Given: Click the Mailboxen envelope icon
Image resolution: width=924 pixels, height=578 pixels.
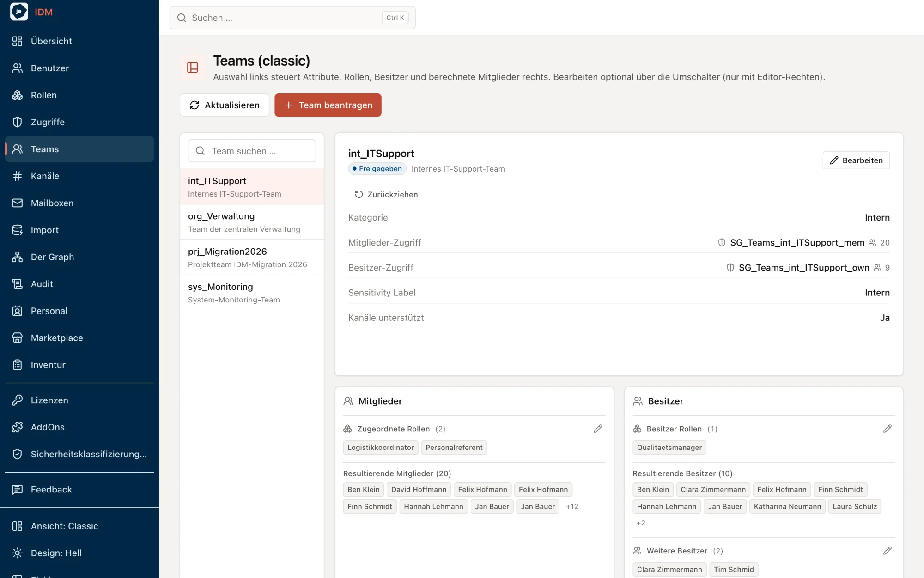Looking at the screenshot, I should tap(17, 203).
